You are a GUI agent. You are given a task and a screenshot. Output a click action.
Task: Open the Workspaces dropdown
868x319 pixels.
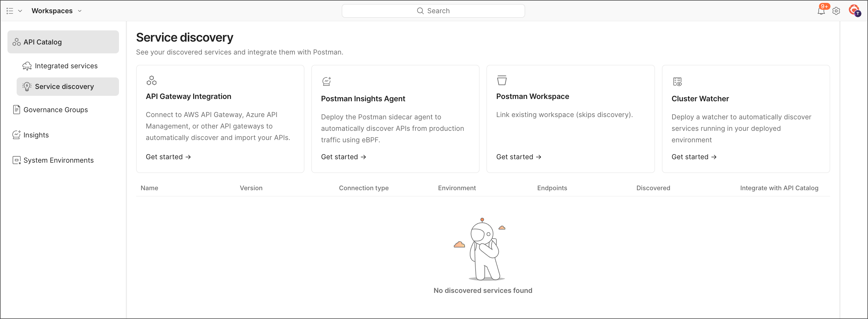click(56, 11)
